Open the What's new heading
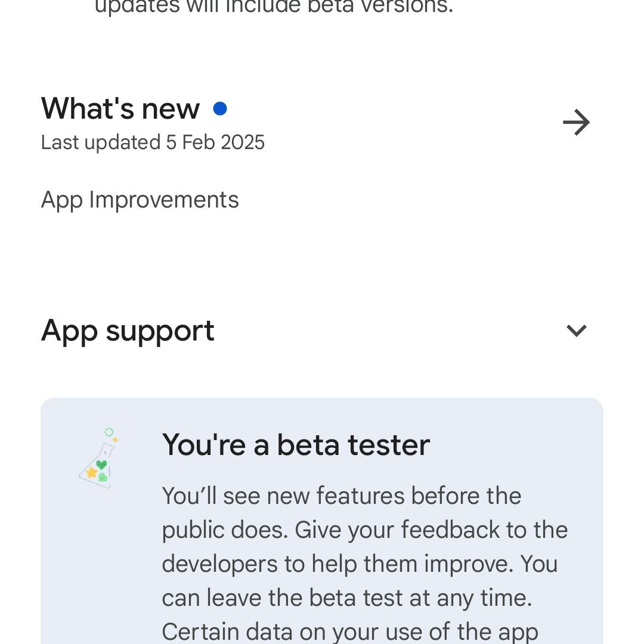 [x=120, y=109]
